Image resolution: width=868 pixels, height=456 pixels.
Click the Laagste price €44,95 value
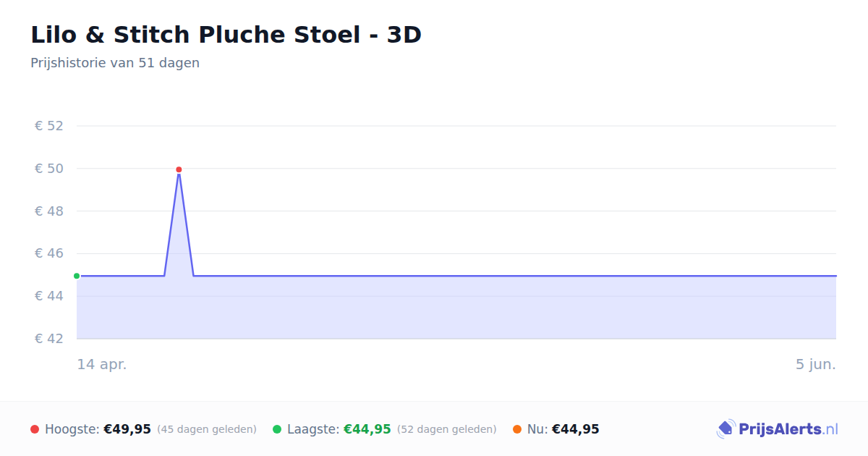pyautogui.click(x=367, y=429)
